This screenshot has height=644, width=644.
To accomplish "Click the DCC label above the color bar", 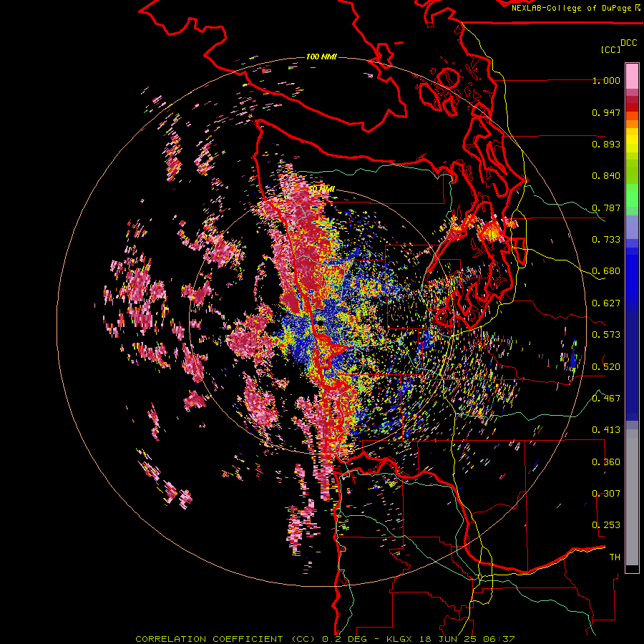I will (x=629, y=43).
